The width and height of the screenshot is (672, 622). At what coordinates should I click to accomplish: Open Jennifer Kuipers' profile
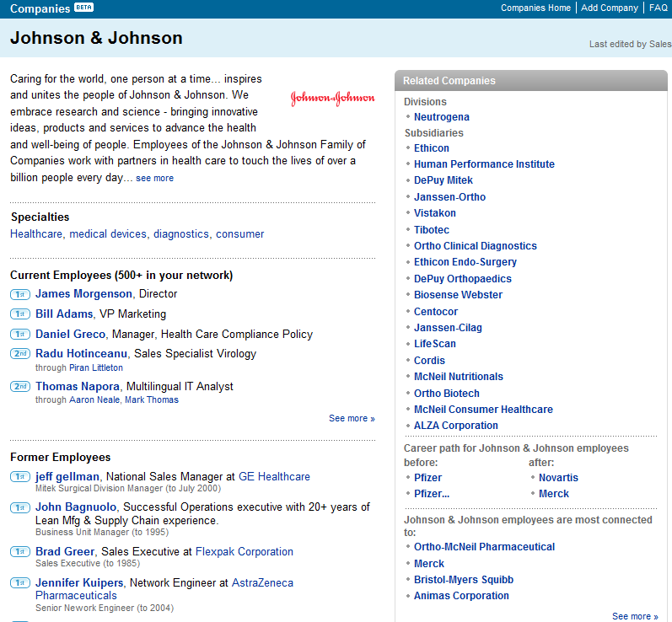click(x=79, y=583)
